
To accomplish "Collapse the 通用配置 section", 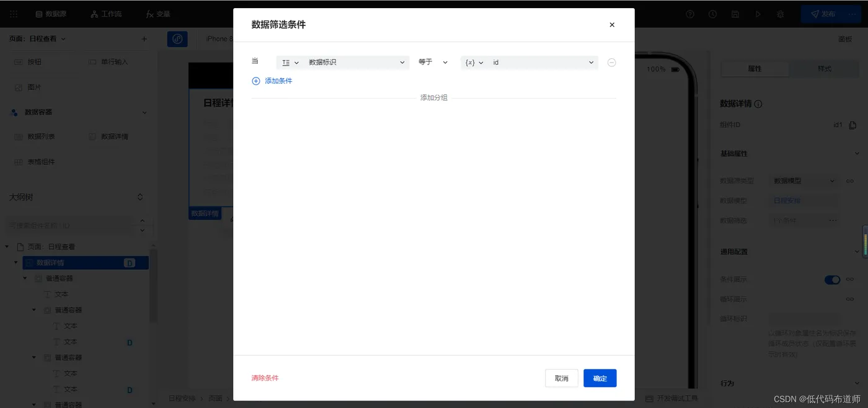I will click(x=857, y=252).
